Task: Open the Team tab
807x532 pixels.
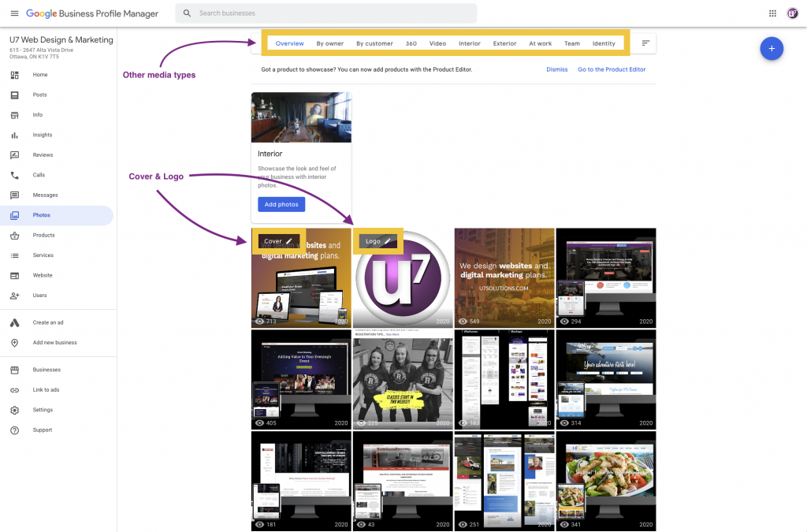Action: click(572, 43)
